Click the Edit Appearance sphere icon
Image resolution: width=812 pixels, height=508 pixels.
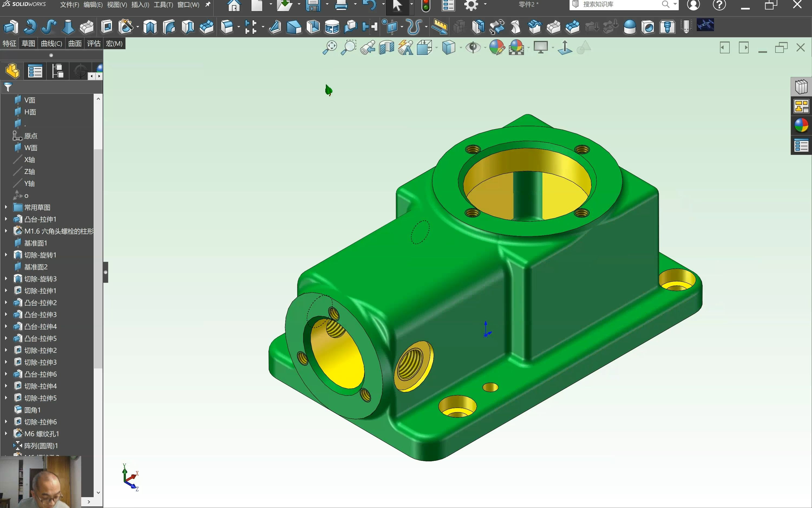(x=497, y=47)
